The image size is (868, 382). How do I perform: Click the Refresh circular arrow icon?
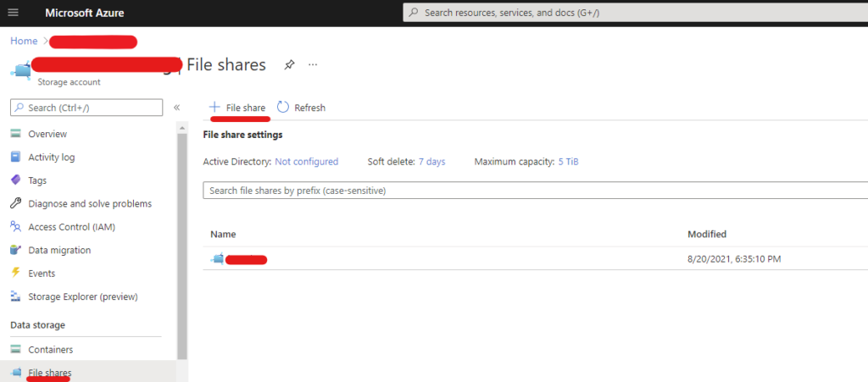(283, 108)
